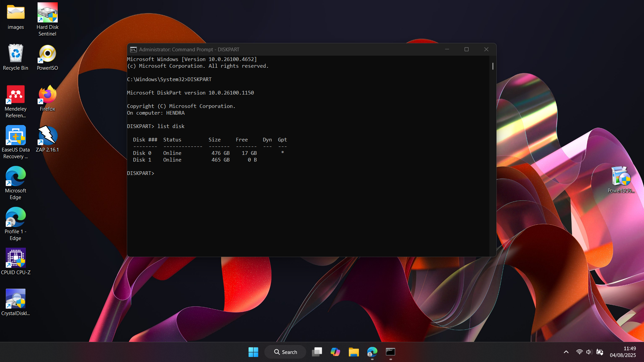
Task: Open File Explorer from the taskbar
Action: click(354, 352)
